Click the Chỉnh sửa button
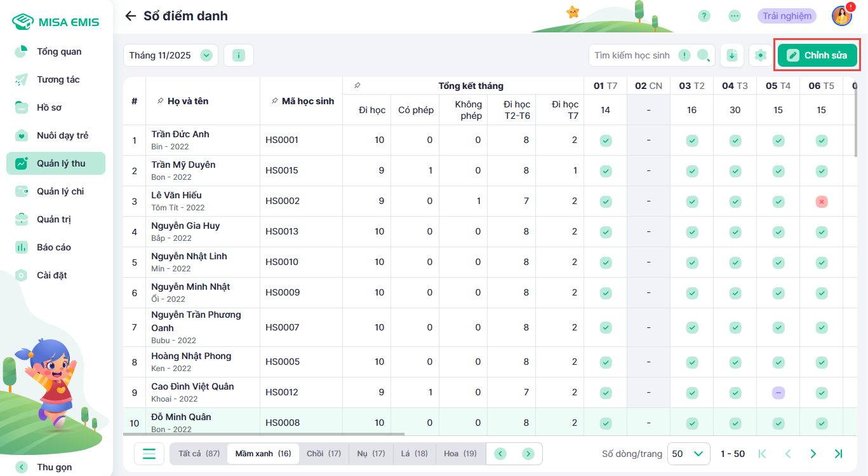The height and width of the screenshot is (476, 868). click(817, 55)
